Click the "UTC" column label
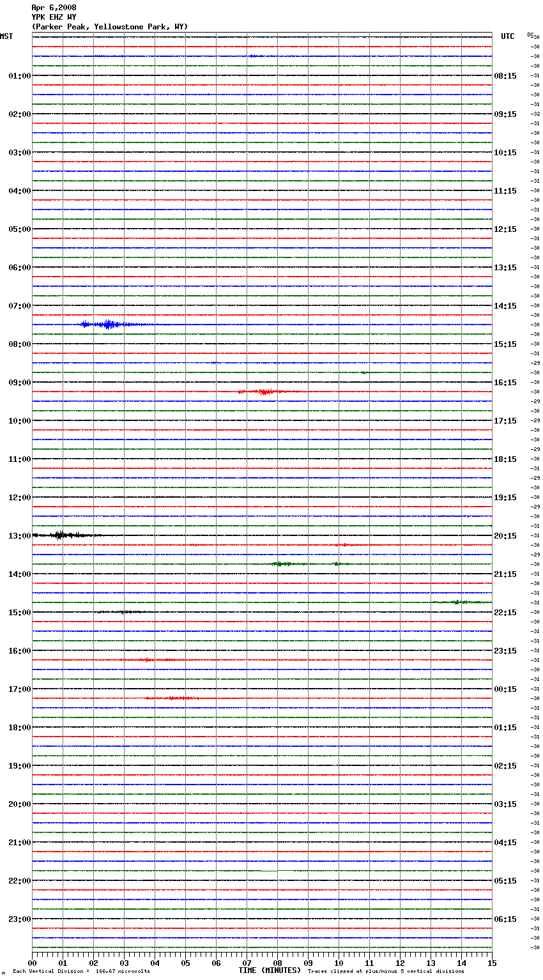This screenshot has width=543, height=980. (508, 36)
